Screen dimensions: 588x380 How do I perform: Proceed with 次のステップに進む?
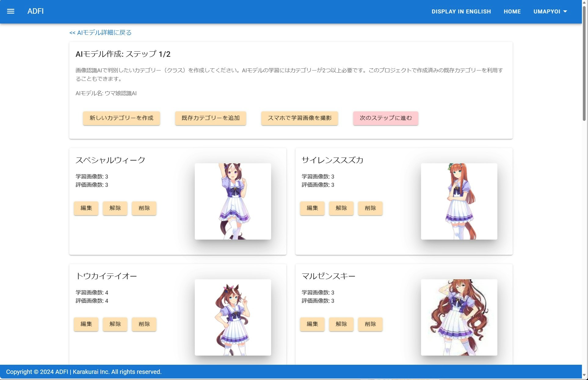[x=386, y=118]
